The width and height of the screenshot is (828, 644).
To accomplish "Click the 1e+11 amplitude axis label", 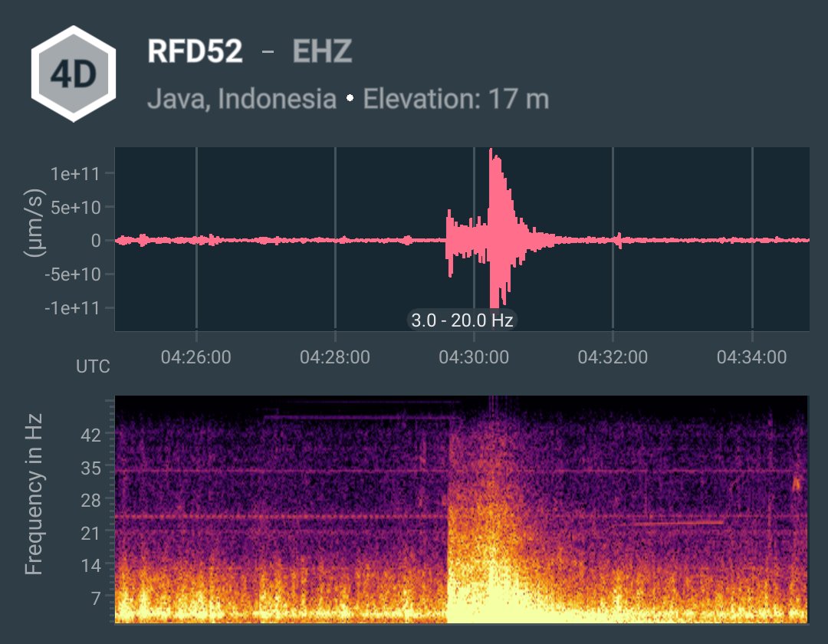I will tap(75, 173).
